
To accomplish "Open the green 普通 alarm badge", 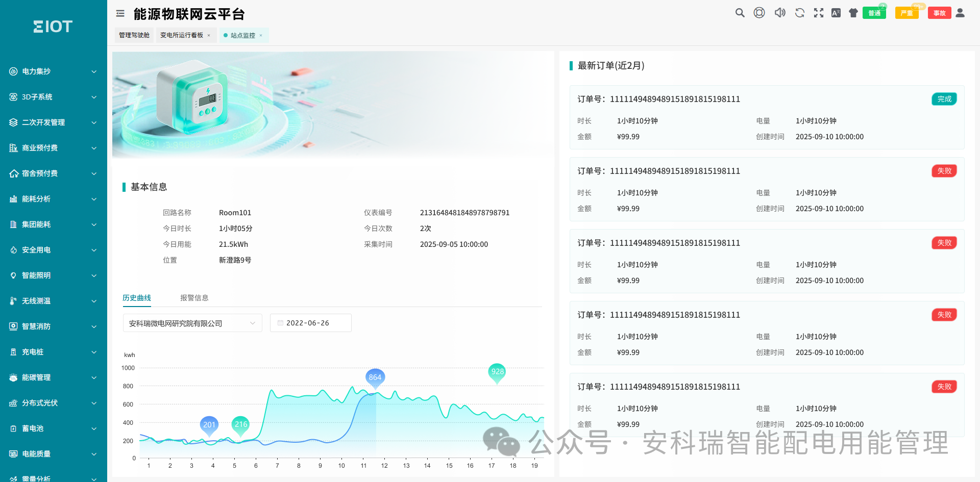I will [874, 13].
